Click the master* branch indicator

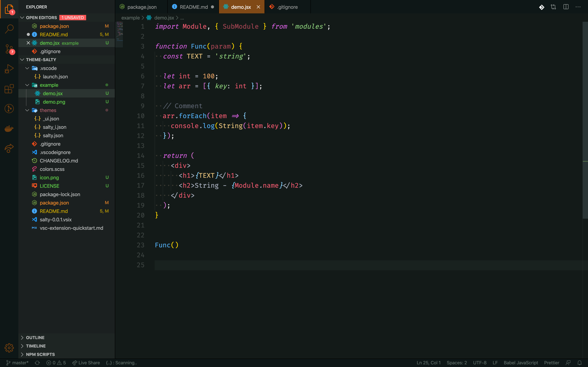click(x=17, y=363)
